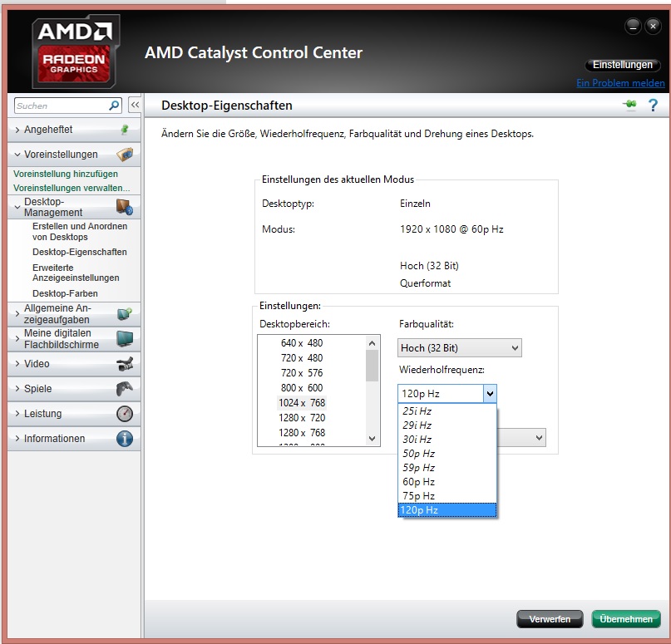Collapse the Voreinstellungen section
This screenshot has height=644, width=671.
click(17, 155)
